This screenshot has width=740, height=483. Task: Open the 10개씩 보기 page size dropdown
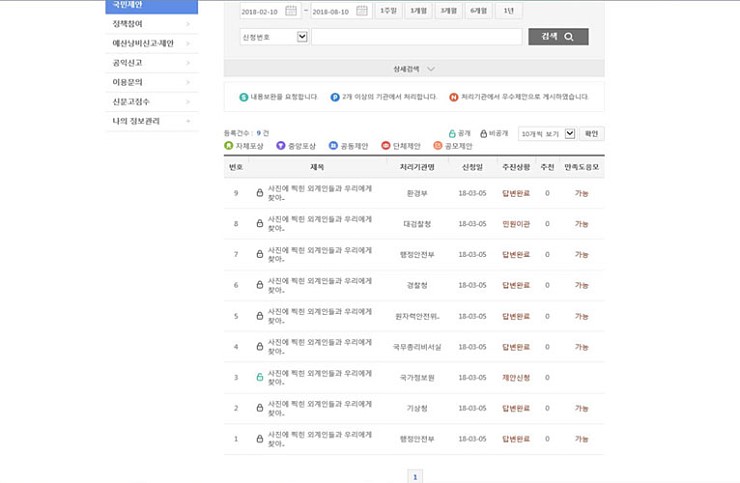tap(546, 133)
